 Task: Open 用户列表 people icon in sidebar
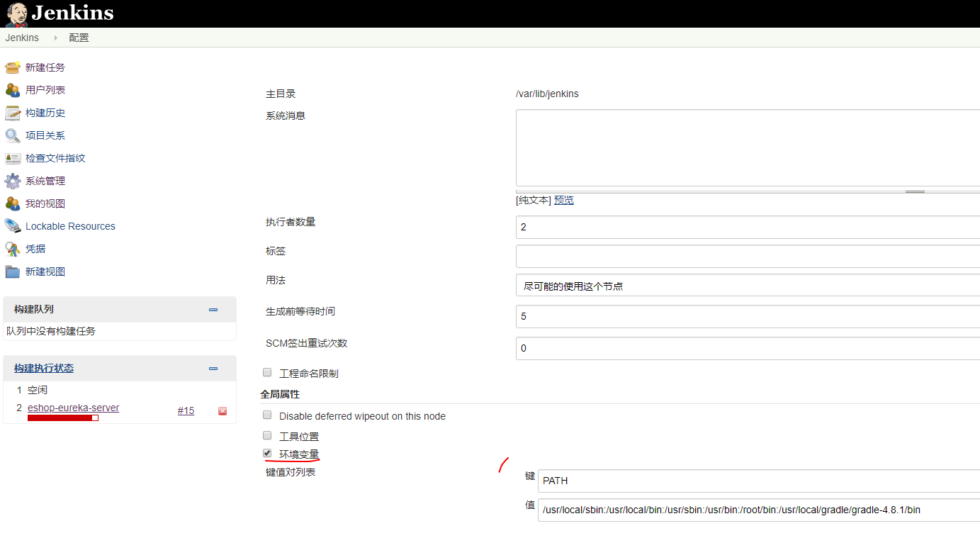pyautogui.click(x=13, y=90)
